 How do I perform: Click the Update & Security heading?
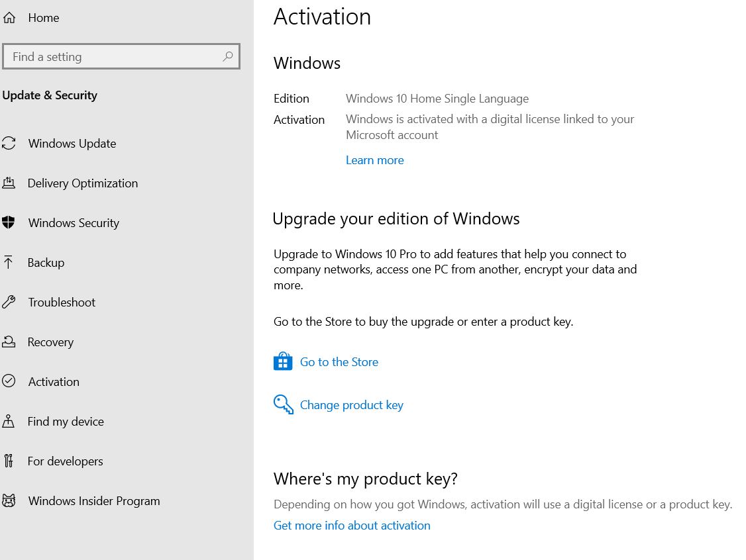50,95
